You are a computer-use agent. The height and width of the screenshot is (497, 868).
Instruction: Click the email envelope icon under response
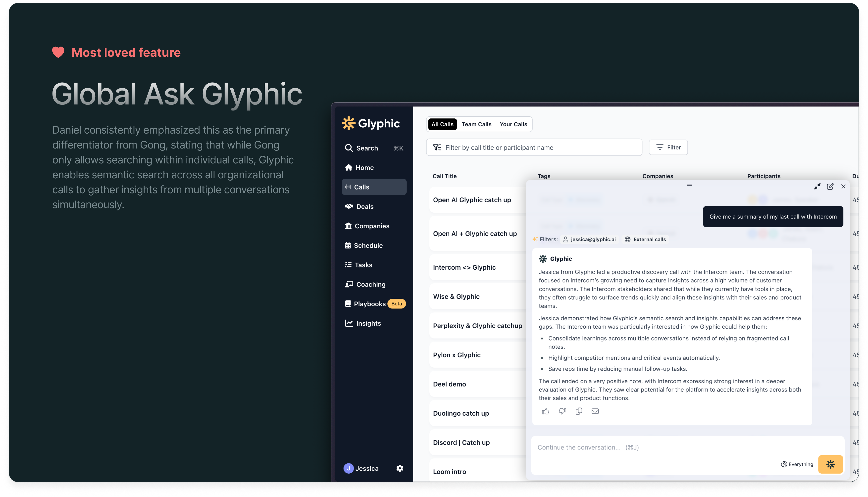pos(595,411)
